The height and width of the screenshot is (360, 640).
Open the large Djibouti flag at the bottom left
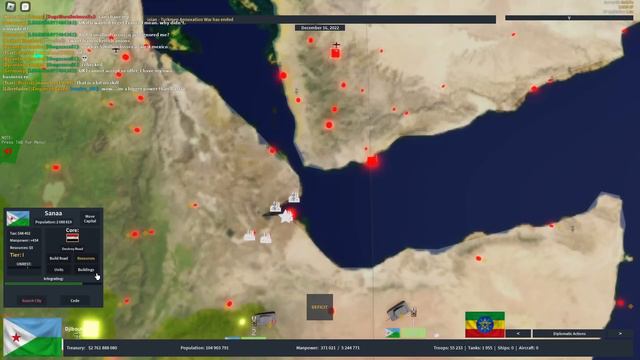click(33, 337)
